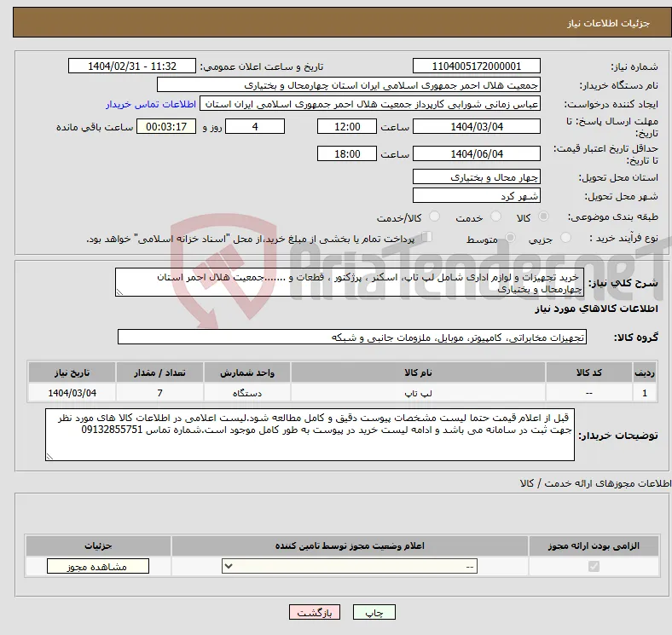Click the مشاهده مجوز button

tap(98, 567)
